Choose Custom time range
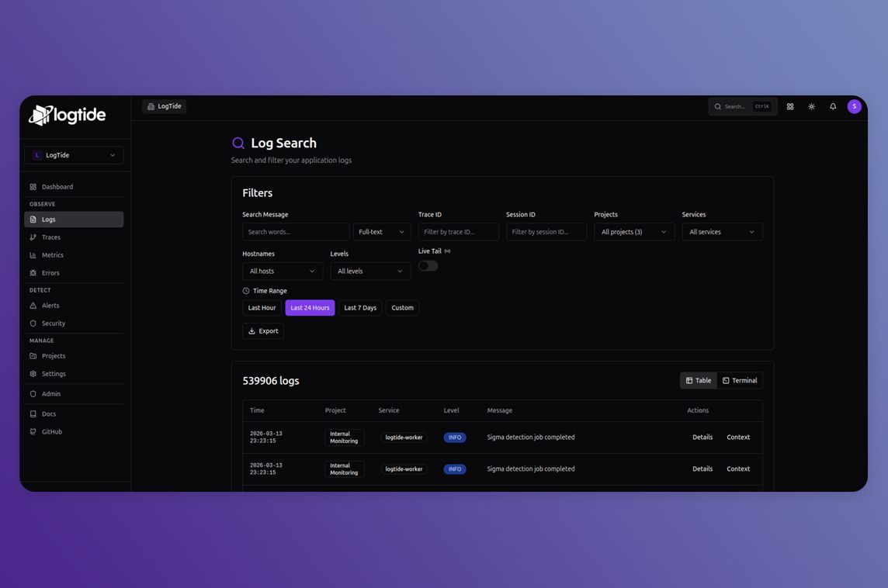Viewport: 888px width, 588px height. coord(403,308)
